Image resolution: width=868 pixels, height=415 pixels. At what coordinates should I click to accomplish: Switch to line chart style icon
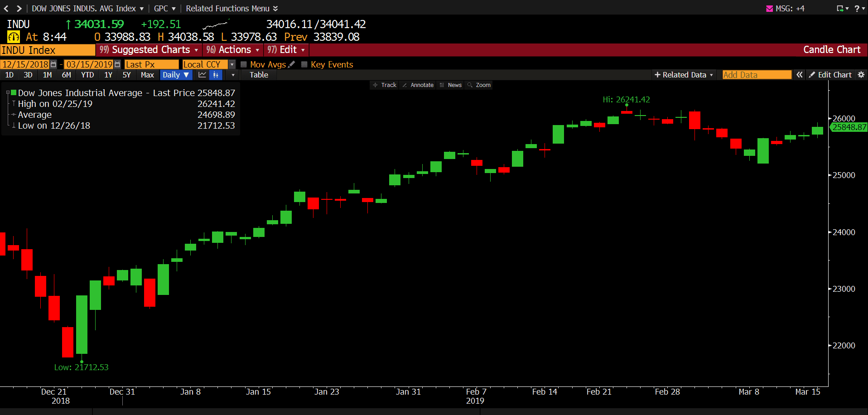(203, 75)
